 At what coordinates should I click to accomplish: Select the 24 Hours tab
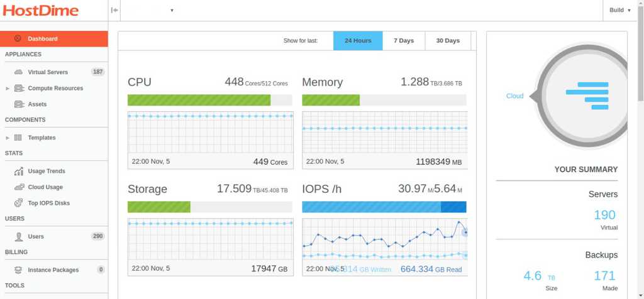coord(358,41)
